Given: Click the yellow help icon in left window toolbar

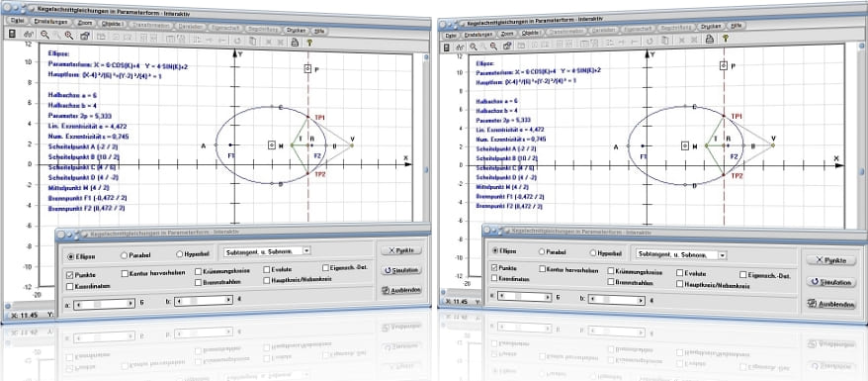Looking at the screenshot, I should [x=309, y=43].
